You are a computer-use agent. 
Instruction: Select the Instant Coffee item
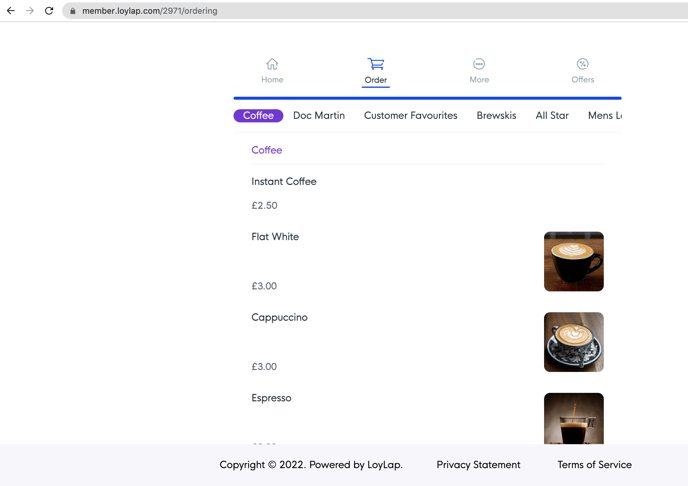coord(283,182)
